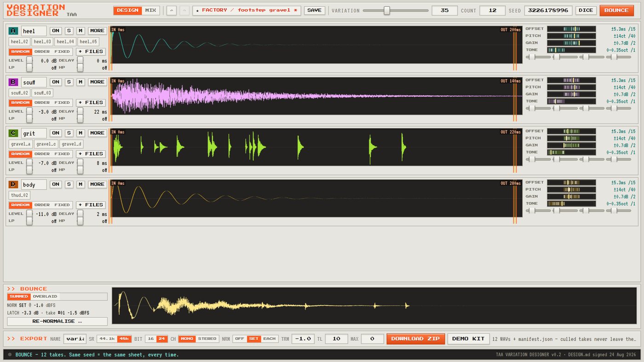Expand MORE options on the scuff layer
The height and width of the screenshot is (362, 644).
pos(97,82)
